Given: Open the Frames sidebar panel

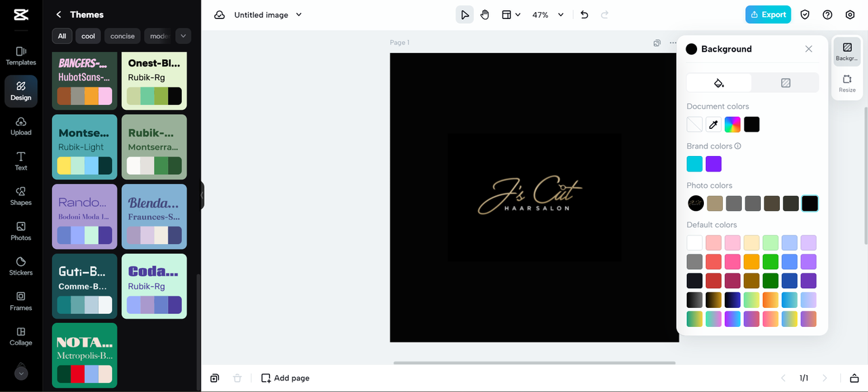Looking at the screenshot, I should 21,301.
